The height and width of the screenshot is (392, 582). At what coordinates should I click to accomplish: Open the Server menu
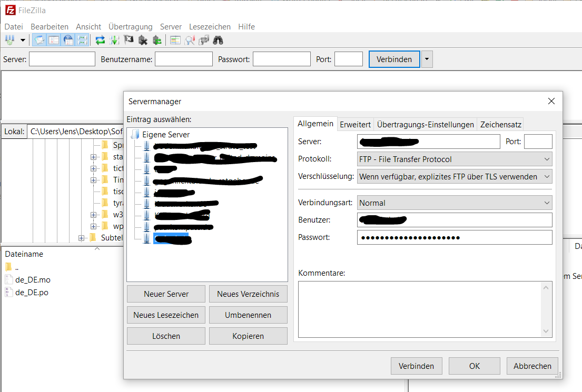[171, 27]
